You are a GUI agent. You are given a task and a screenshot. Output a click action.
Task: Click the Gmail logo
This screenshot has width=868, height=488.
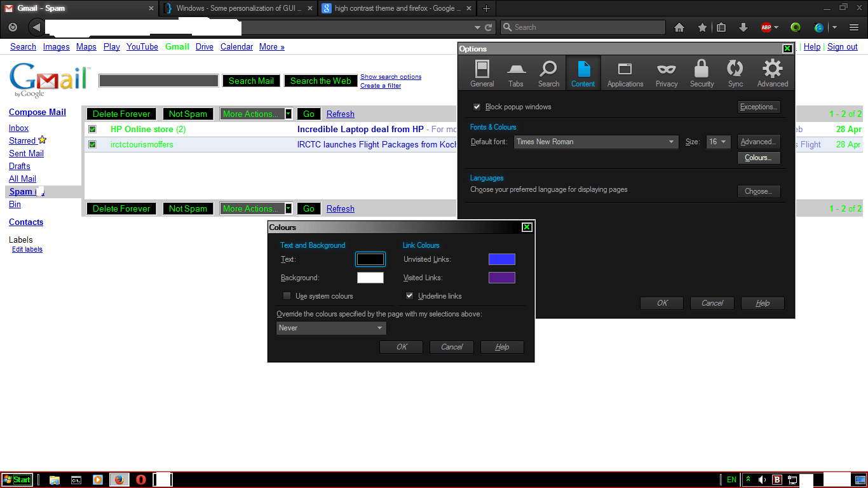point(50,81)
